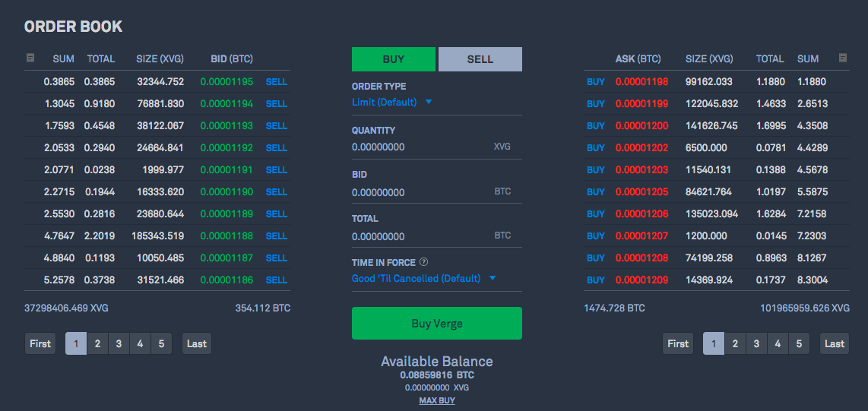Click the Quantity input field
Viewport: 868px width, 411px height.
418,147
